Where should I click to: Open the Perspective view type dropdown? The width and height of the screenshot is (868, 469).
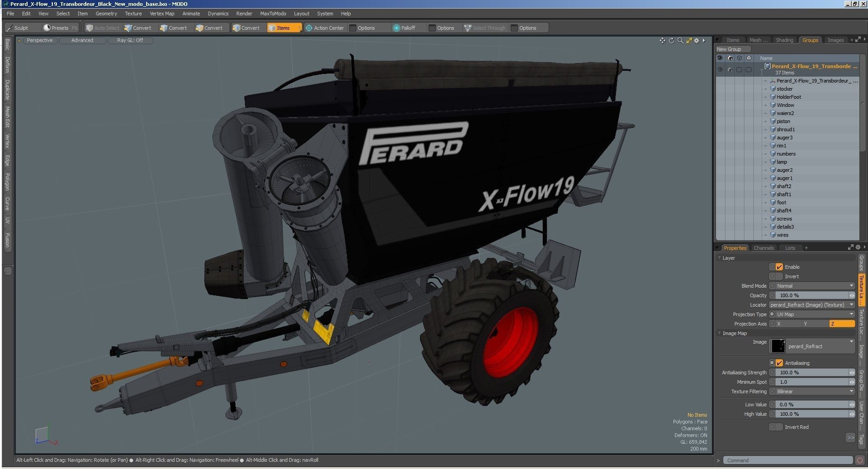pos(39,41)
